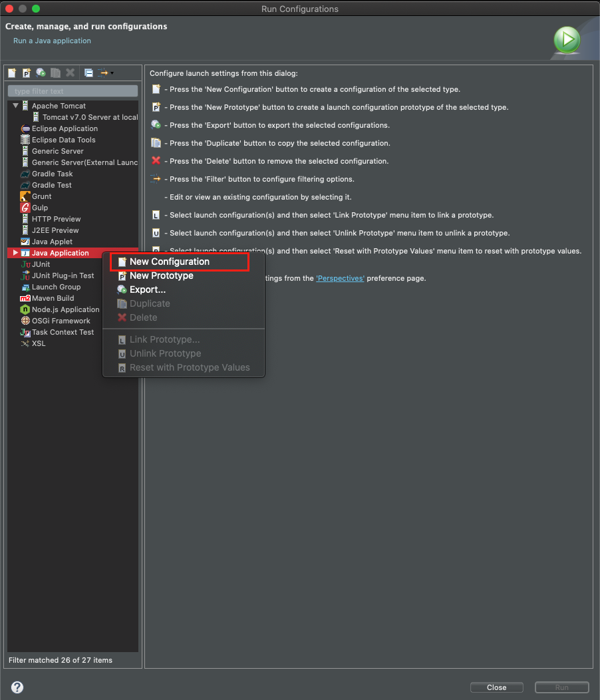Click the Node.js Application icon

[x=25, y=309]
